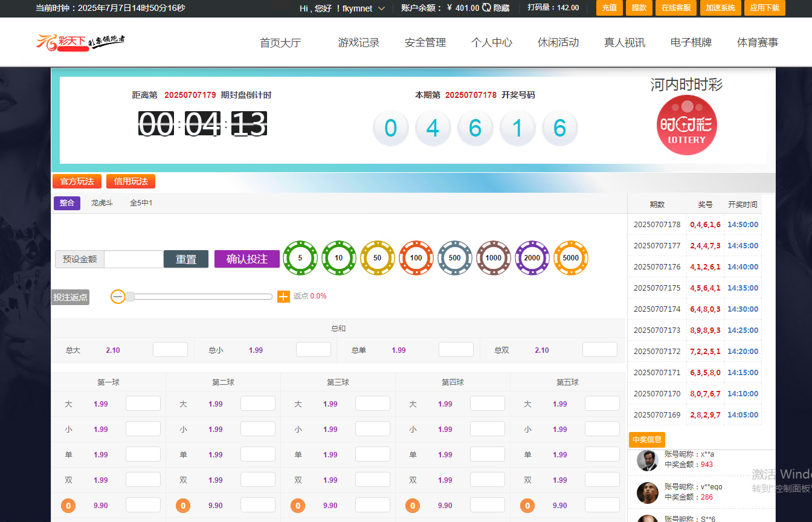This screenshot has width=812, height=522.
Task: Select the yellow 5000 betting chip
Action: click(x=571, y=258)
